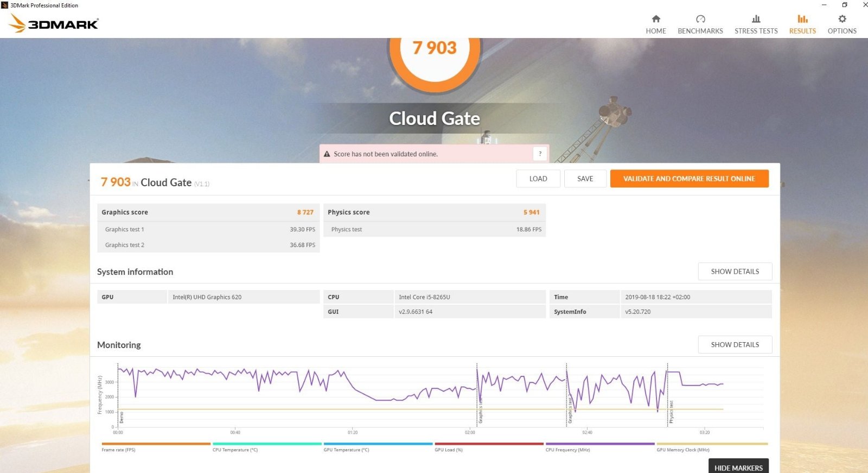Click the OPTIONS menu label
This screenshot has width=868, height=473.
click(842, 31)
